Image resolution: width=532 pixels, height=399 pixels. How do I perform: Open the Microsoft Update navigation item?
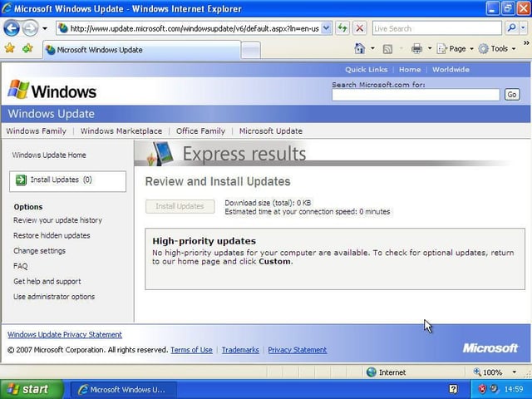[271, 131]
